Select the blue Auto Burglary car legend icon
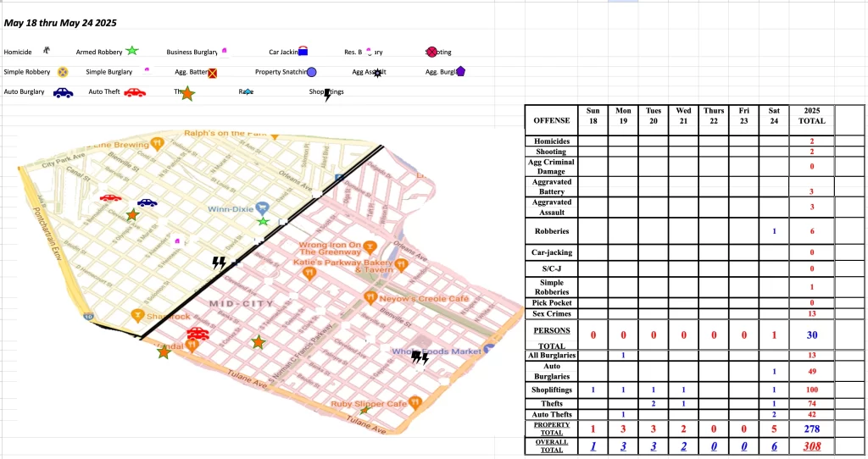This screenshot has width=868, height=459. coord(63,92)
